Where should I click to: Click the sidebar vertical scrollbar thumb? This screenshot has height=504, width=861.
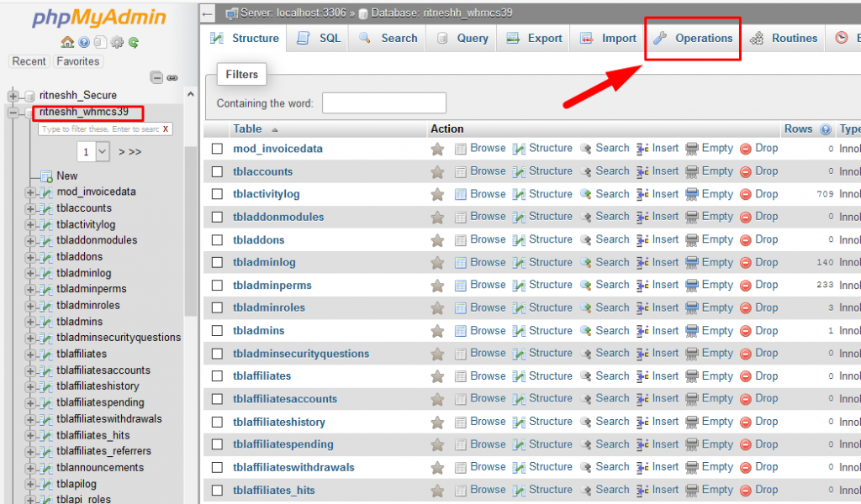[x=190, y=230]
